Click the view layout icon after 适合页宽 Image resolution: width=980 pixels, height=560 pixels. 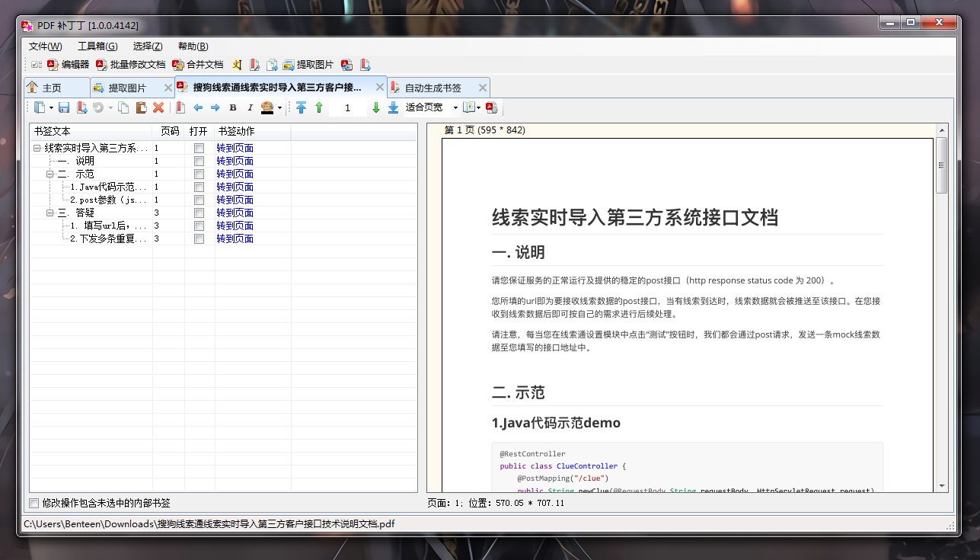point(468,108)
